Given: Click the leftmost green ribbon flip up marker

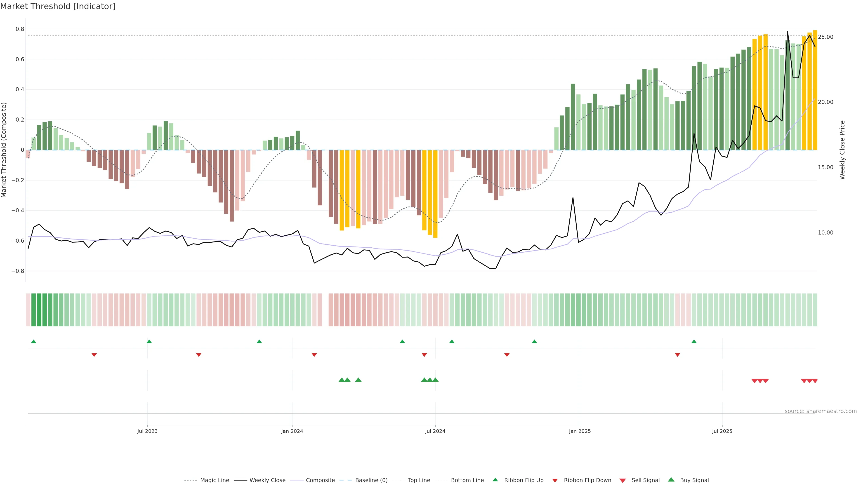Looking at the screenshot, I should [33, 342].
